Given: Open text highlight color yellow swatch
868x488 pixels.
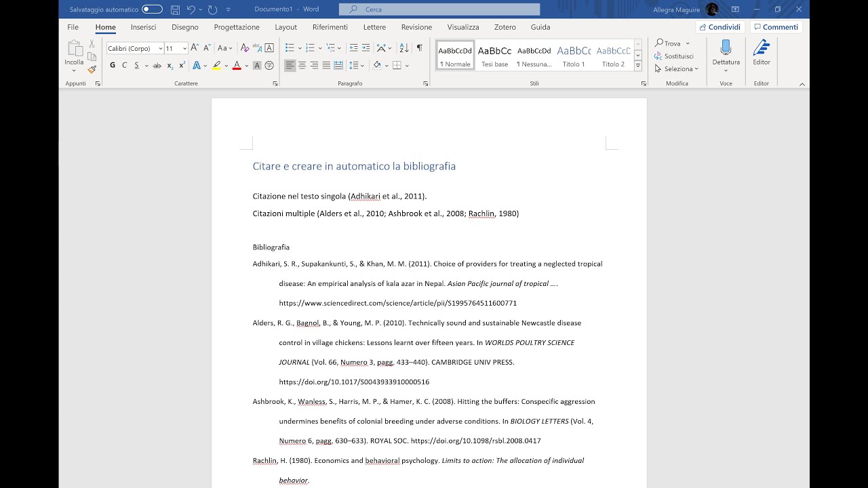Looking at the screenshot, I should [216, 66].
